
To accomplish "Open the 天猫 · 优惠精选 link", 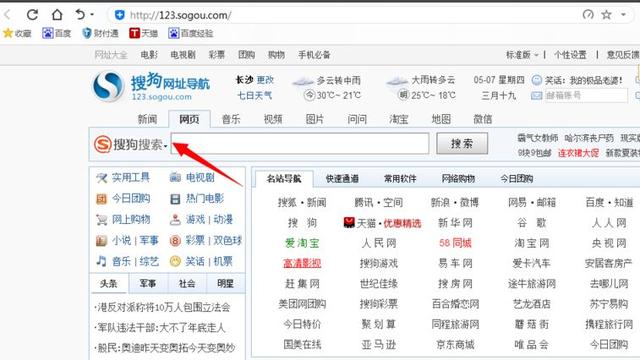I will coord(382,223).
